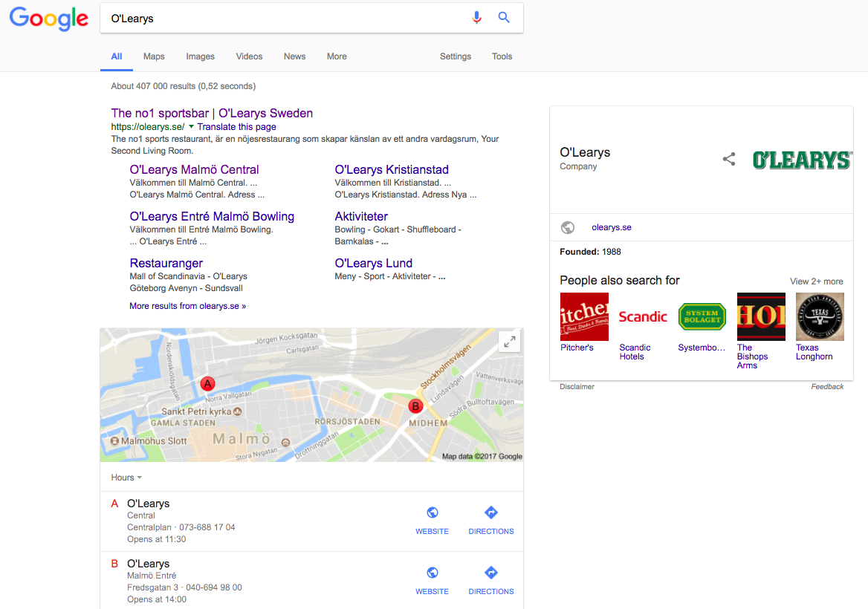The height and width of the screenshot is (609, 868).
Task: Expand the map to full view
Action: 509,342
